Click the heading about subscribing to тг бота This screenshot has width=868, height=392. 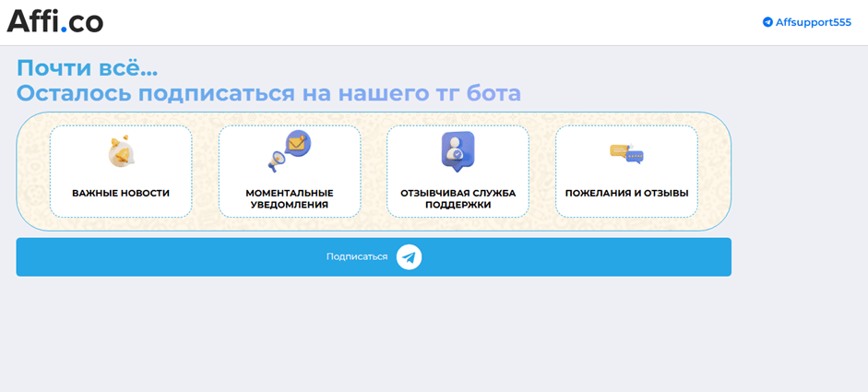(x=268, y=93)
